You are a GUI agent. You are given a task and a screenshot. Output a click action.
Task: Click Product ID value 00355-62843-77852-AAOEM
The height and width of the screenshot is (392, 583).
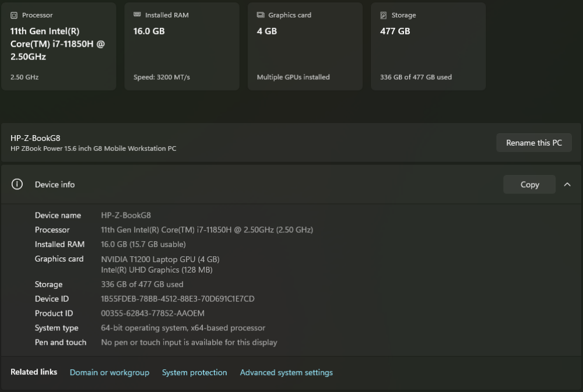[x=152, y=313]
